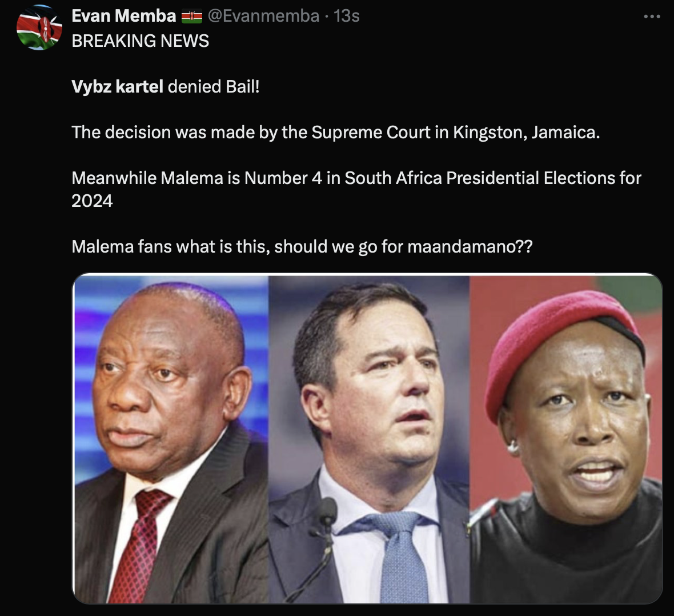Click the flag emoji beside Evan Memba
The width and height of the screenshot is (674, 616).
(x=192, y=17)
